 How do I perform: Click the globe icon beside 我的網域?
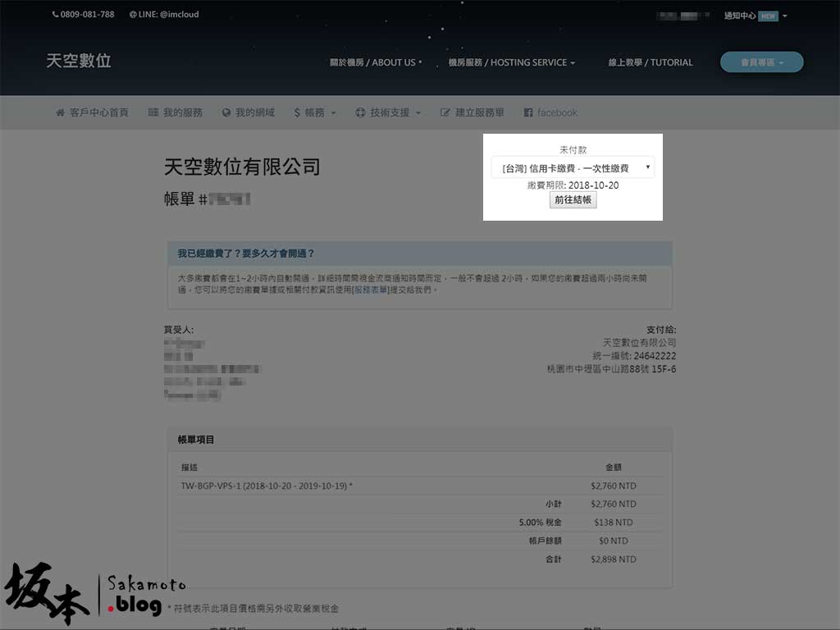226,112
